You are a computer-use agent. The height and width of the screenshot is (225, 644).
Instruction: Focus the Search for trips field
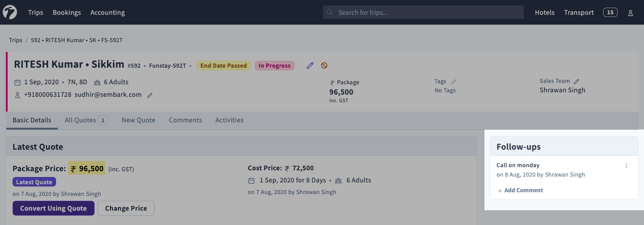tap(423, 13)
